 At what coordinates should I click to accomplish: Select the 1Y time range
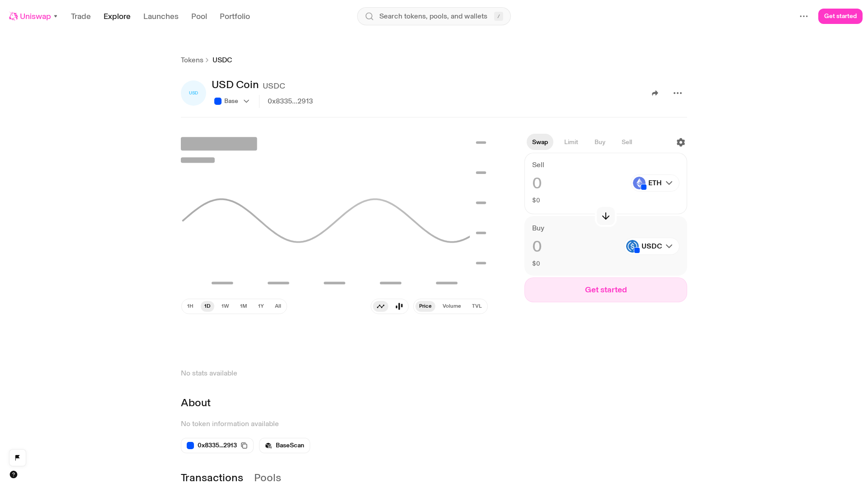point(261,306)
